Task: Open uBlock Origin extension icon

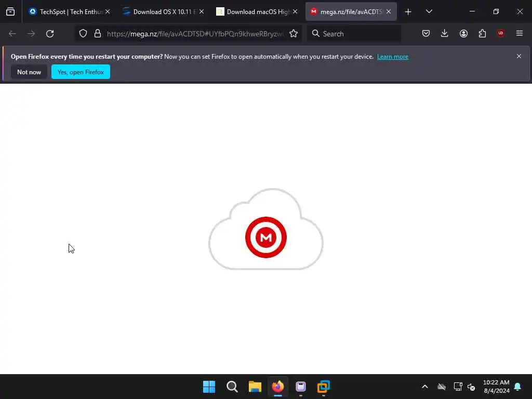Action: (x=501, y=33)
